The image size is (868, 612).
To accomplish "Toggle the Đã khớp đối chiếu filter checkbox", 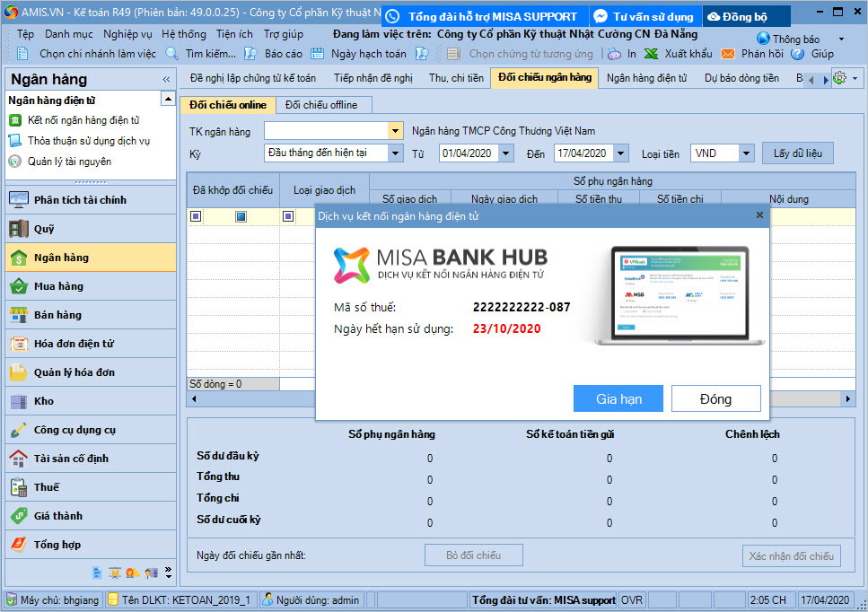I will pos(196,216).
